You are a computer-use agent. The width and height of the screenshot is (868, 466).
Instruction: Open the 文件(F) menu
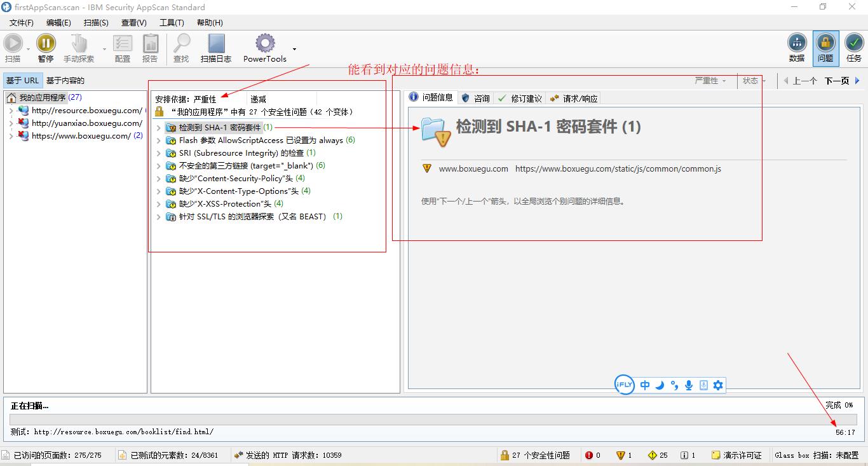click(x=21, y=22)
